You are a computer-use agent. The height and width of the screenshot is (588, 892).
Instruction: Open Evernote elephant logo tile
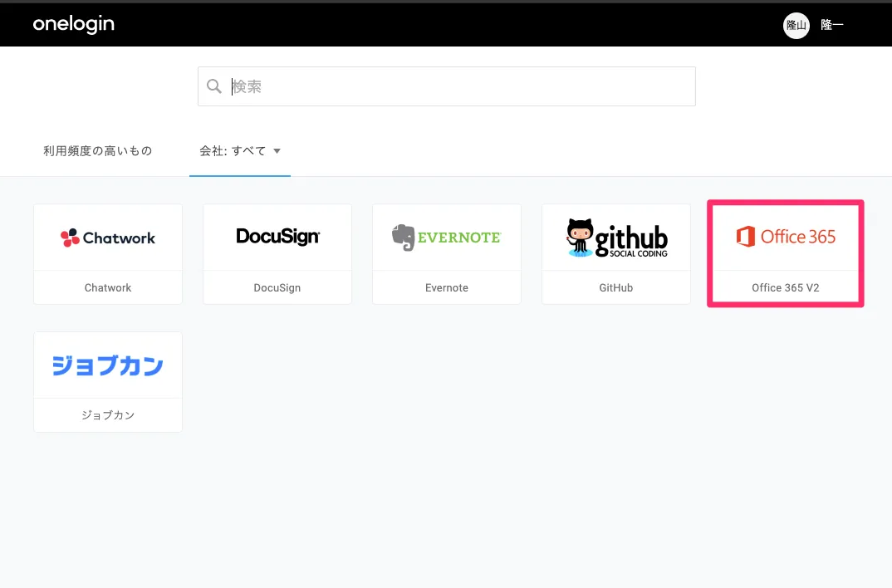pyautogui.click(x=447, y=238)
